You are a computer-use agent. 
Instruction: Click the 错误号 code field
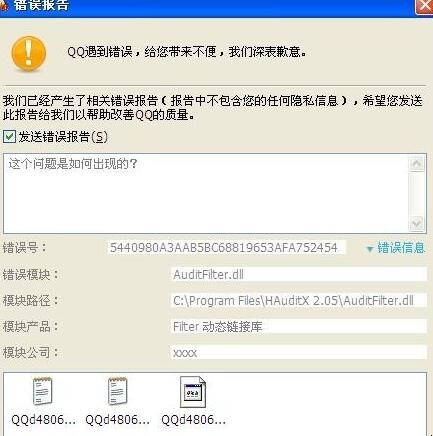coord(226,248)
